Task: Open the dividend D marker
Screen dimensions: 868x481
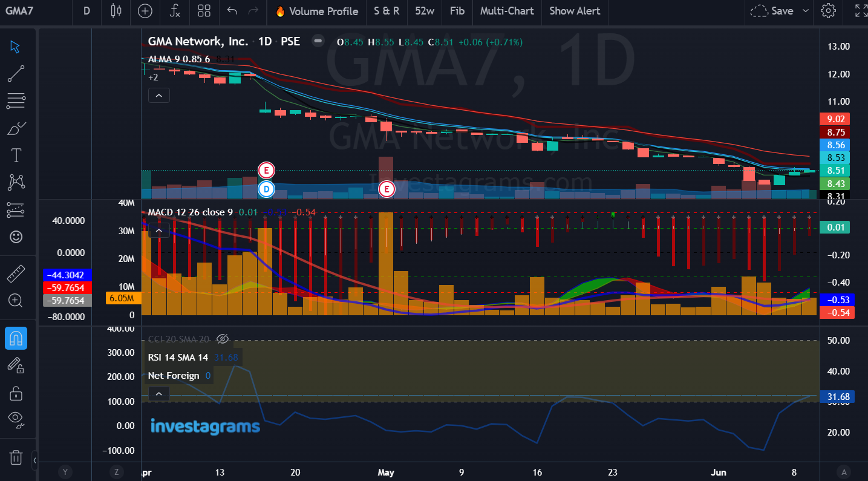Action: [x=266, y=189]
